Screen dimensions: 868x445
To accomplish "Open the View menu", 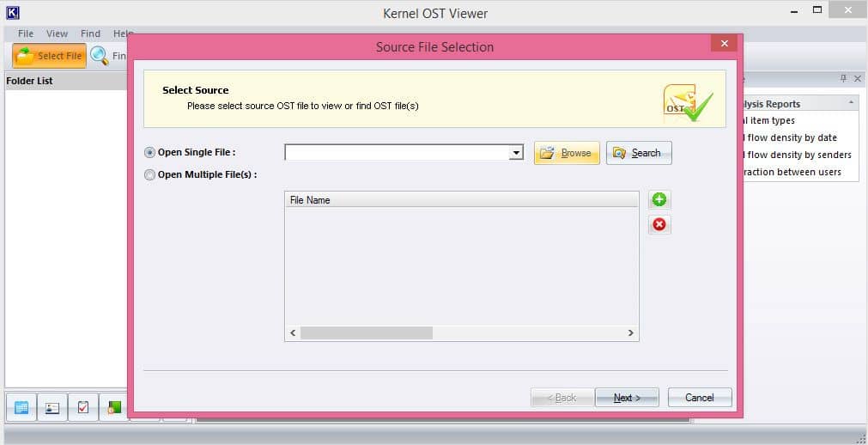I will (57, 34).
